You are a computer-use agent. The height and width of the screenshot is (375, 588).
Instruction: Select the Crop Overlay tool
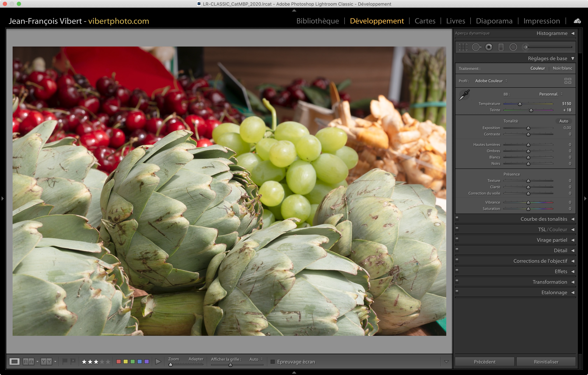point(463,47)
